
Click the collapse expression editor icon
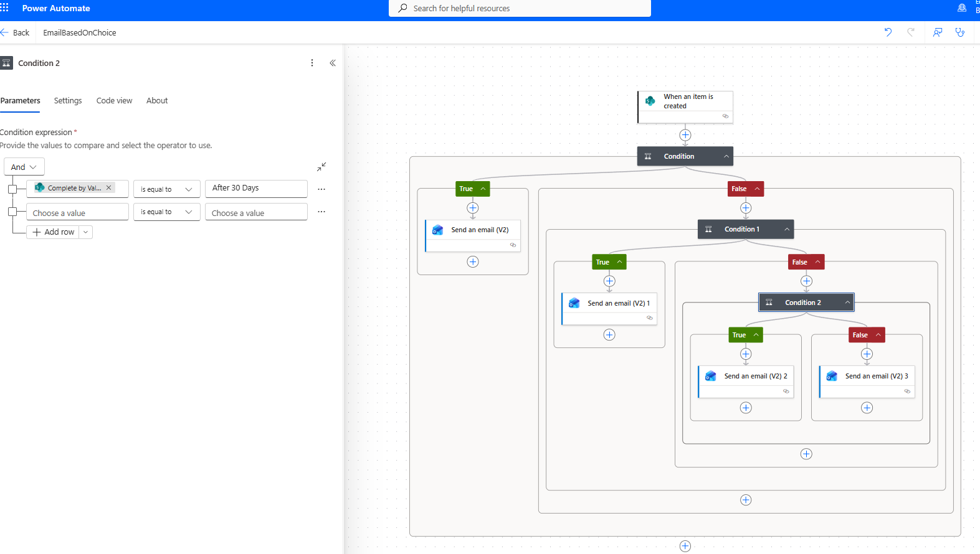click(x=321, y=167)
